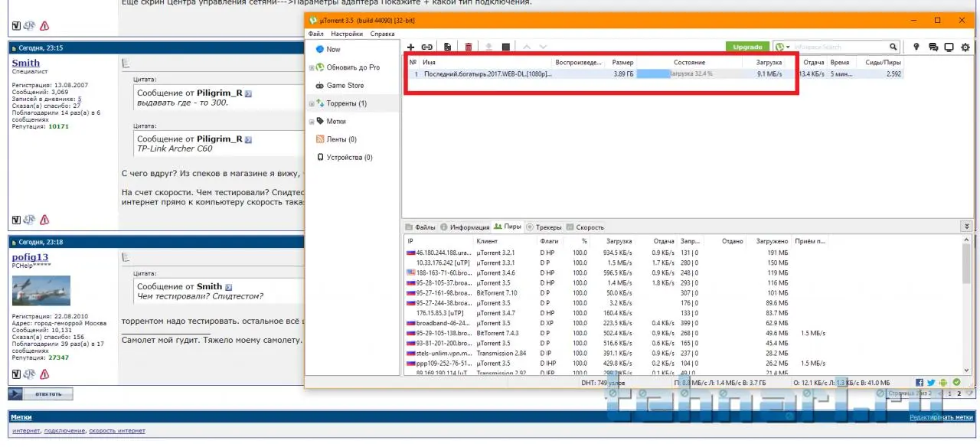The width and height of the screenshot is (980, 447).
Task: Open uTorrent preferences gear icon
Action: tap(965, 47)
